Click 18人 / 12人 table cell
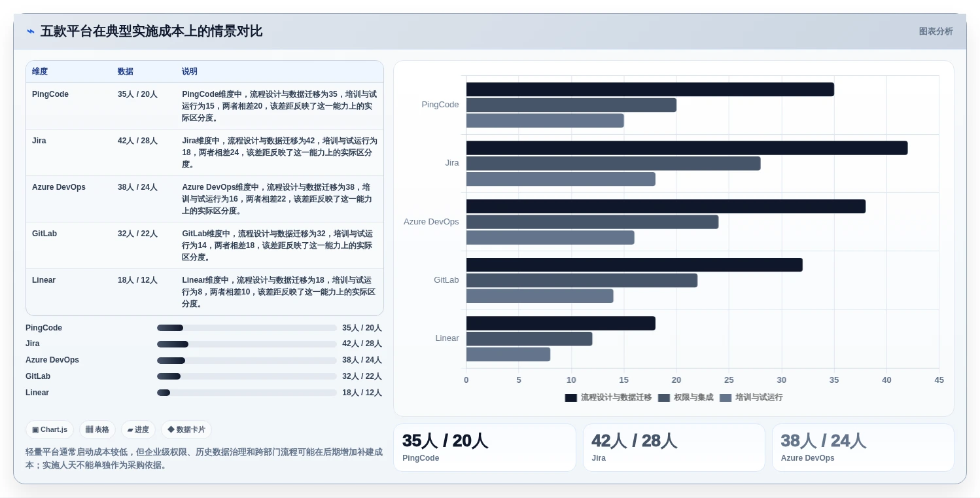 point(137,280)
